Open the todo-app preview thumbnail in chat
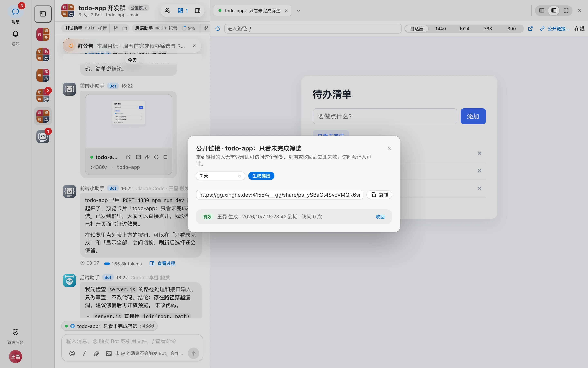Viewport: 588px width, 368px height. [129, 122]
